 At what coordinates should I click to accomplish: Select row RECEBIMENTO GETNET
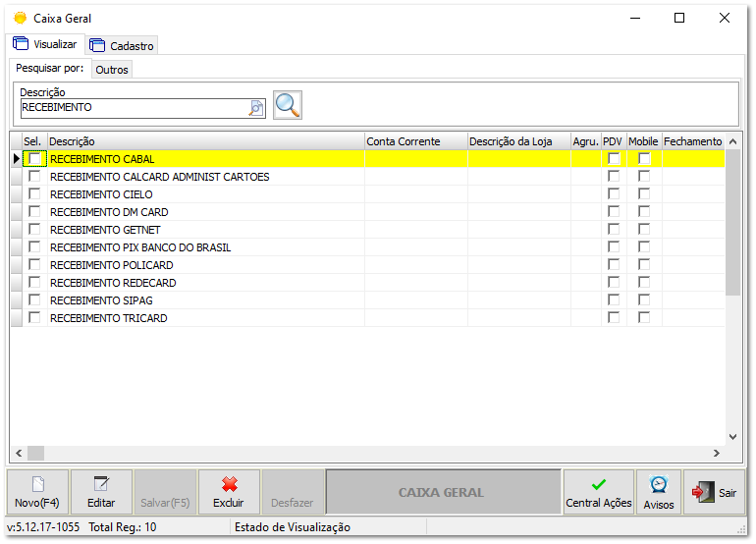367,230
